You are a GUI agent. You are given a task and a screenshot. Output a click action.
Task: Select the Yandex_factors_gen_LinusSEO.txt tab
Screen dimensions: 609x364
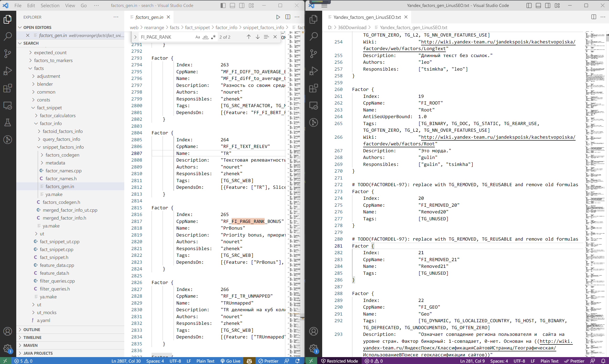click(x=367, y=17)
